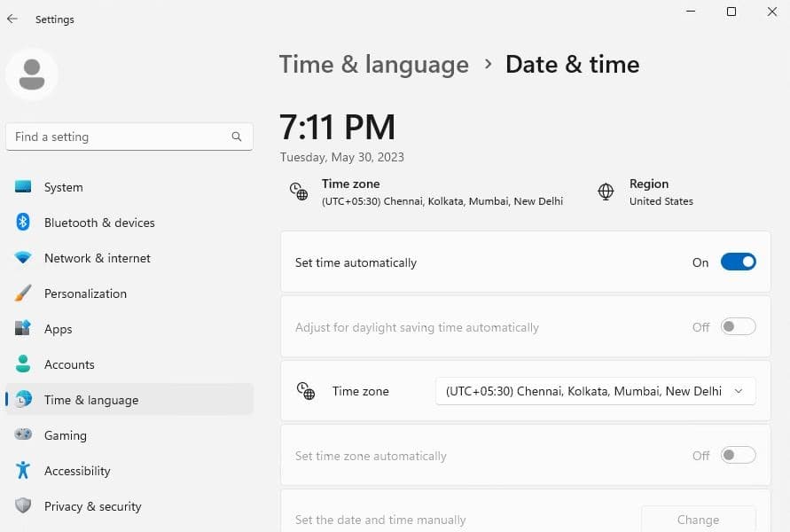Select the Apps icon in sidebar
Screen dimensions: 790x532
click(x=24, y=329)
